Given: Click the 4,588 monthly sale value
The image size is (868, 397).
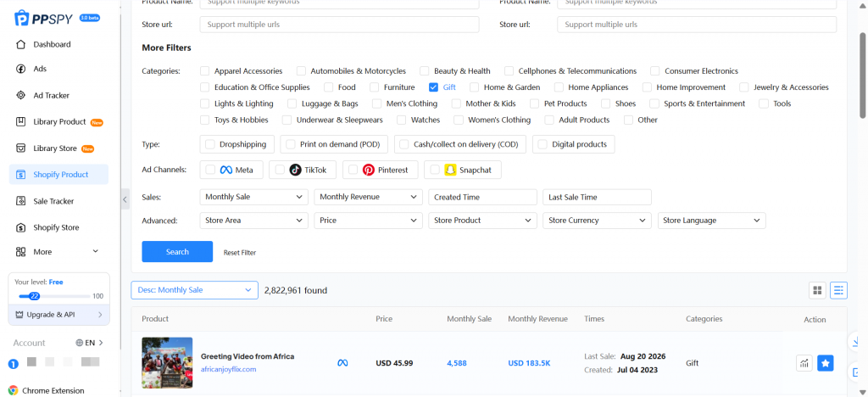Looking at the screenshot, I should coord(457,364).
